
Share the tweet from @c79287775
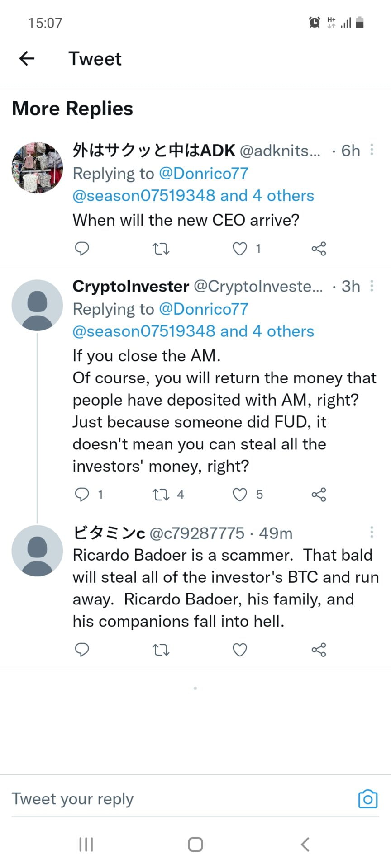pos(319,650)
